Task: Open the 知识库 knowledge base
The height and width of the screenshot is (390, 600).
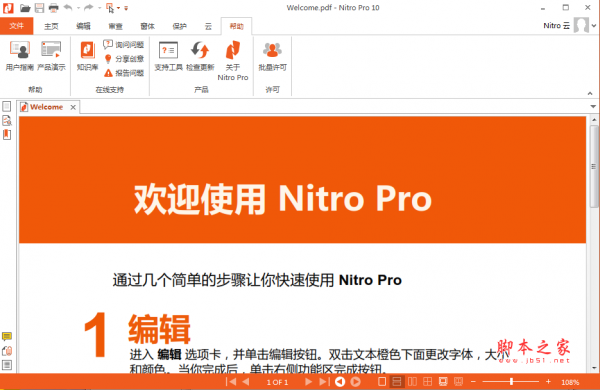Action: click(x=88, y=56)
